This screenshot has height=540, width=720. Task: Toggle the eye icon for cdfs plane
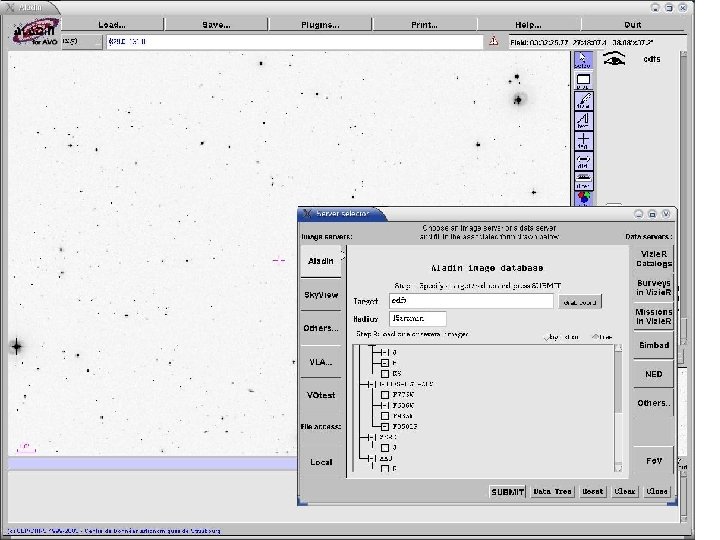(614, 59)
